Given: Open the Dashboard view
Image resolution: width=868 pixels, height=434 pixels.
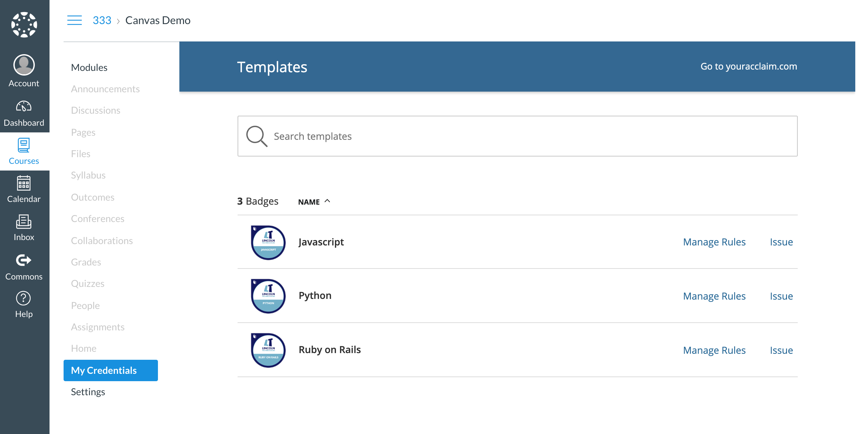Looking at the screenshot, I should click(24, 113).
